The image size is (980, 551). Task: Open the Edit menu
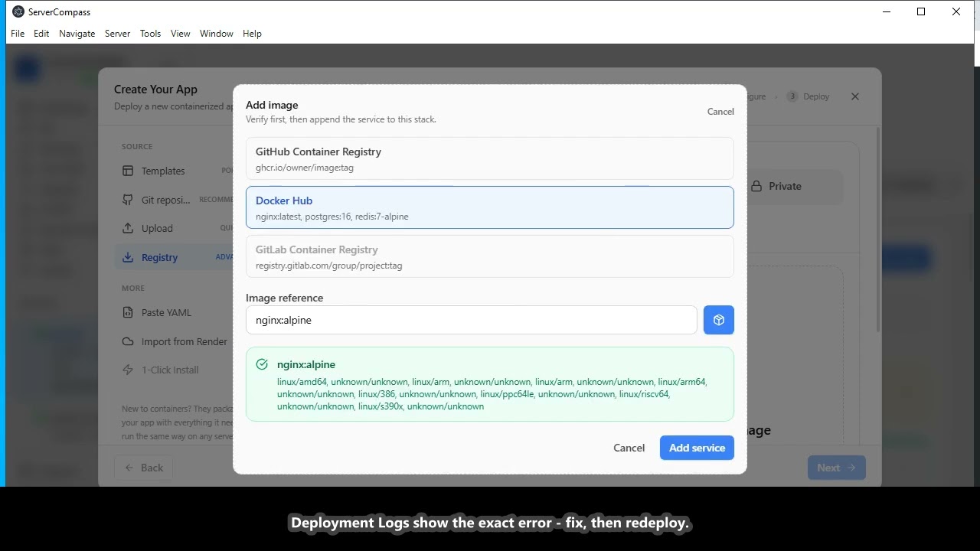pyautogui.click(x=41, y=34)
